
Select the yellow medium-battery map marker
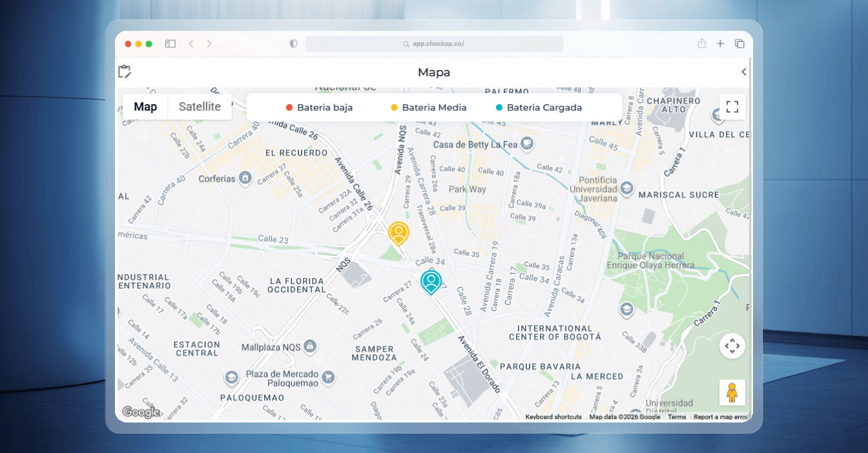pyautogui.click(x=398, y=234)
